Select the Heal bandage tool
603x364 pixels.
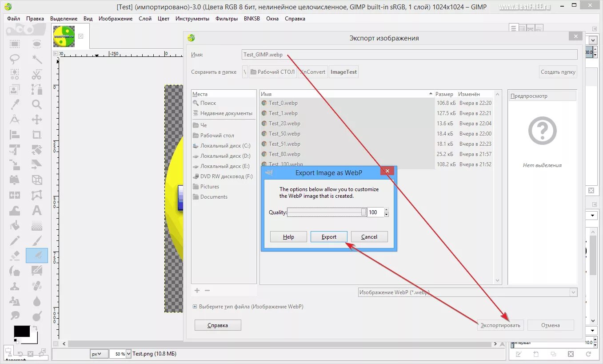tap(37, 286)
